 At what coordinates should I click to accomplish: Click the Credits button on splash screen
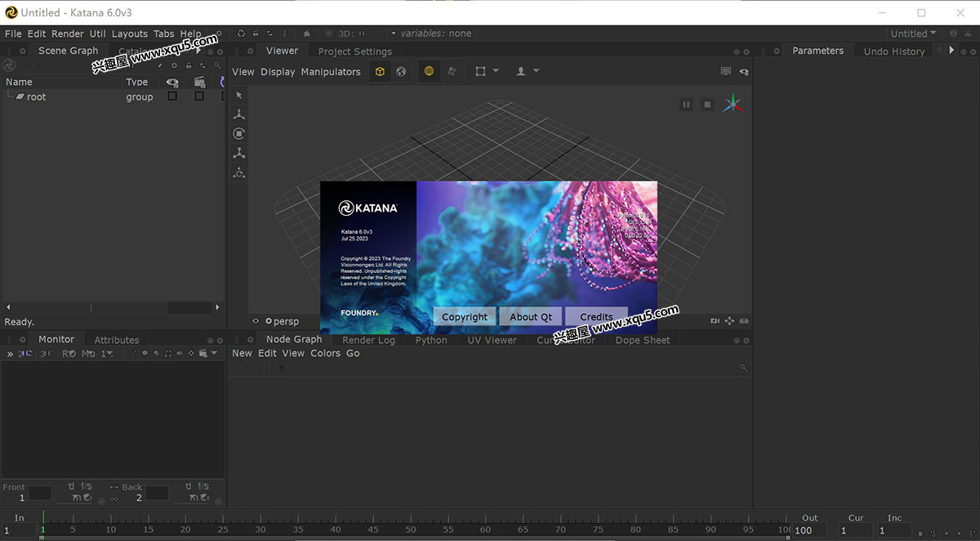coord(596,317)
